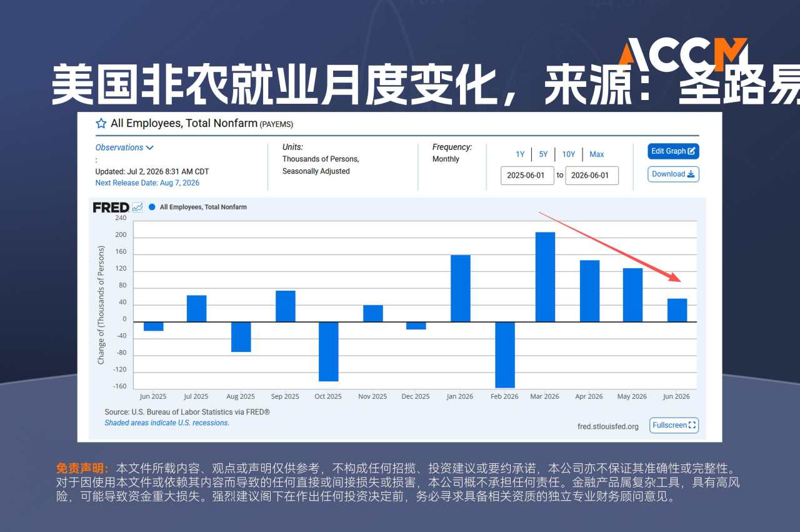Select the 10Y time range
Image resolution: width=800 pixels, height=532 pixels.
[568, 154]
